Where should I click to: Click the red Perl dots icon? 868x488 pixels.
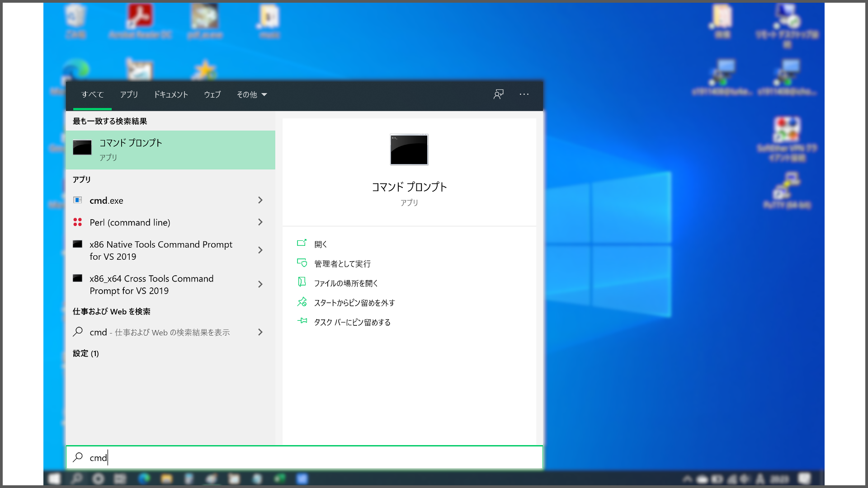(x=78, y=222)
